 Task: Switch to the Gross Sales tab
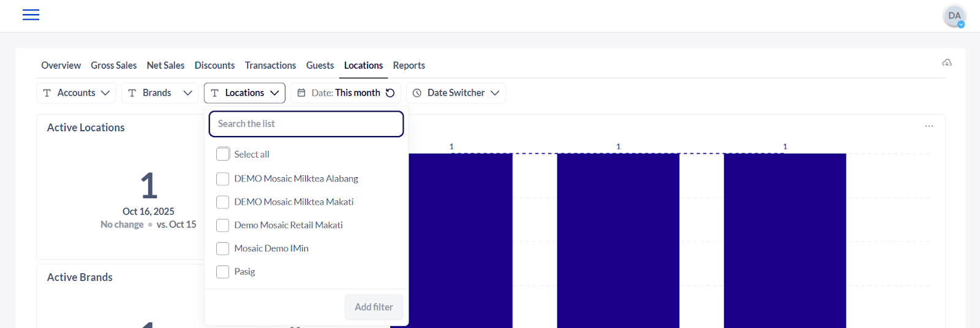(113, 66)
